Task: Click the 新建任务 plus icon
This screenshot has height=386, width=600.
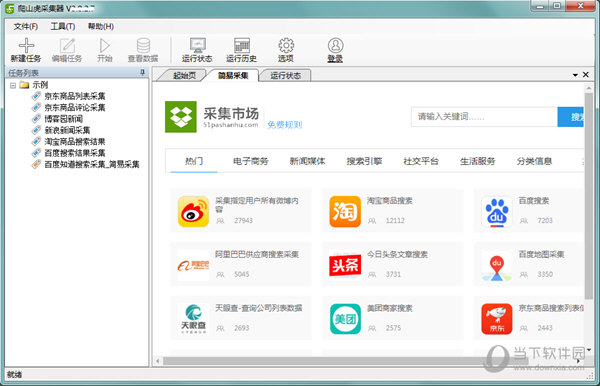Action: (x=26, y=46)
